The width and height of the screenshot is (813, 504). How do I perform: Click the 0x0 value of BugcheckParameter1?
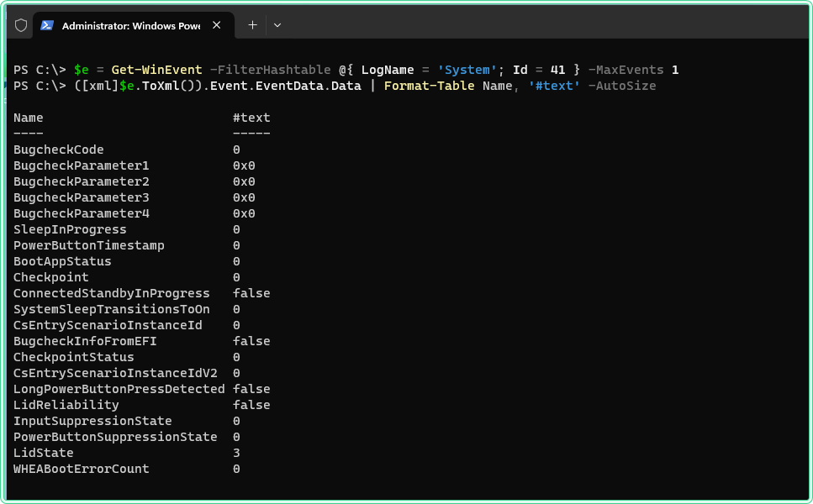(x=244, y=165)
